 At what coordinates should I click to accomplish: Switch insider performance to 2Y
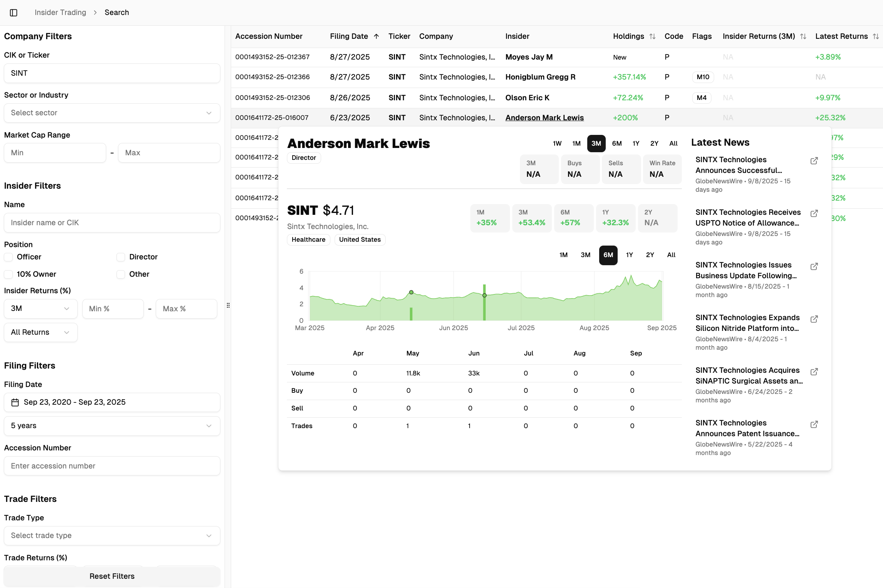[654, 144]
